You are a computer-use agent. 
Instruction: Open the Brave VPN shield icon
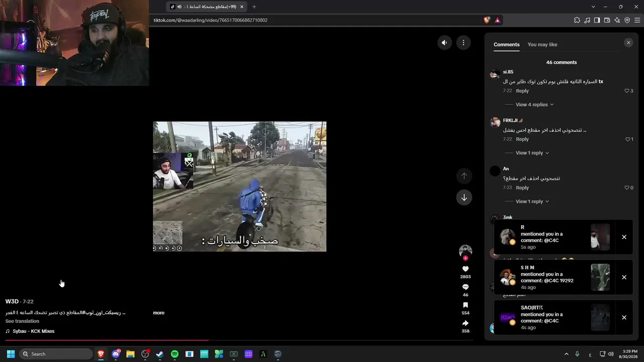[x=627, y=20]
